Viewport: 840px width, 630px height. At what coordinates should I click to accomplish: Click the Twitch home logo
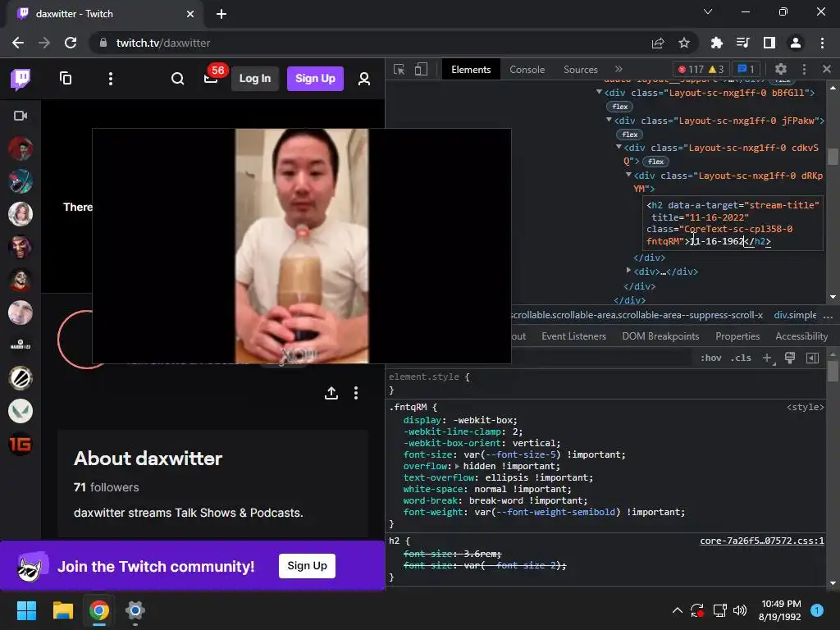pyautogui.click(x=21, y=79)
